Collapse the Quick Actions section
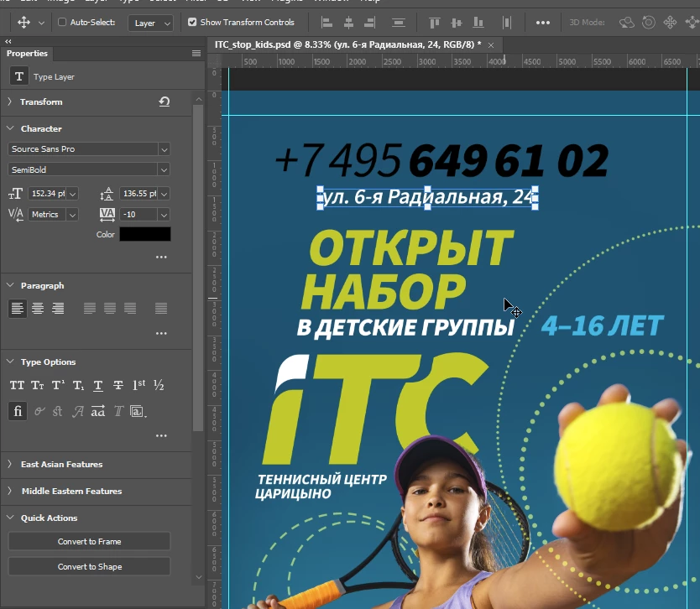The image size is (700, 609). [x=10, y=518]
